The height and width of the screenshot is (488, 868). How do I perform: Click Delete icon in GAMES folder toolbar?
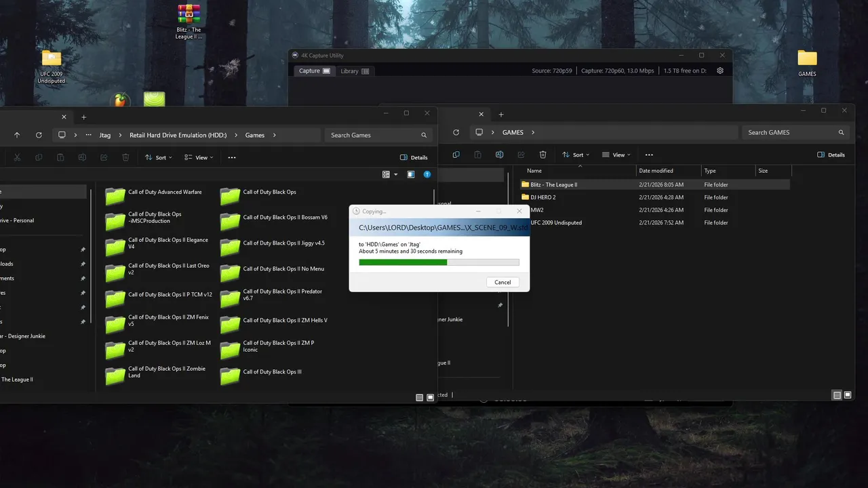pyautogui.click(x=542, y=155)
